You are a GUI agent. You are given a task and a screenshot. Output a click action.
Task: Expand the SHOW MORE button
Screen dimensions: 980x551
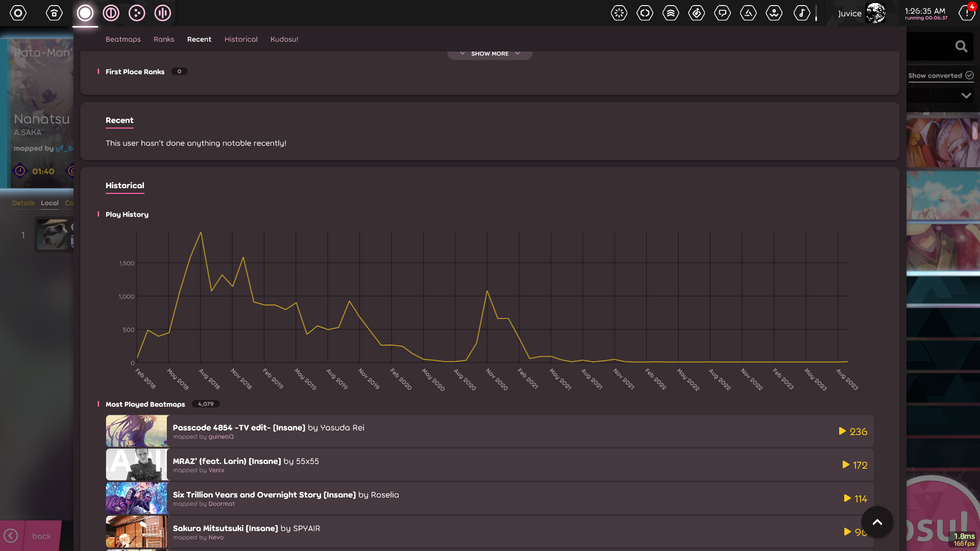point(489,54)
